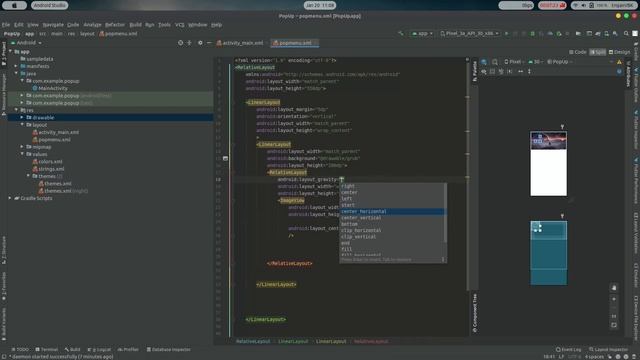Click the zoom in plus icon in preview
The image size is (640, 360).
pyautogui.click(x=614, y=299)
